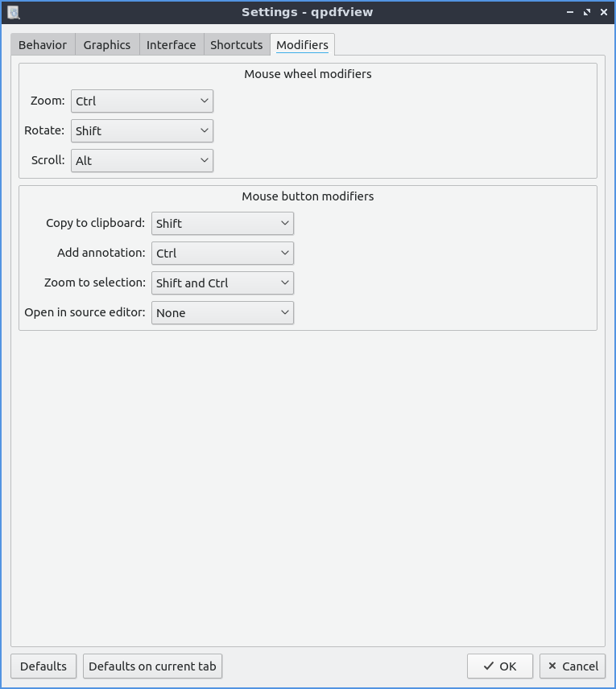
Task: Click Defaults on current tab button
Action: tap(152, 666)
